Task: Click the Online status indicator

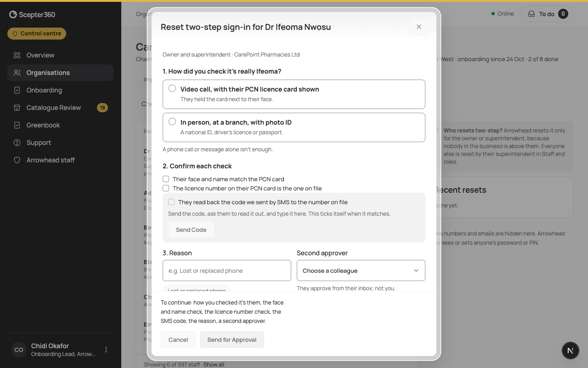Action: tap(503, 14)
